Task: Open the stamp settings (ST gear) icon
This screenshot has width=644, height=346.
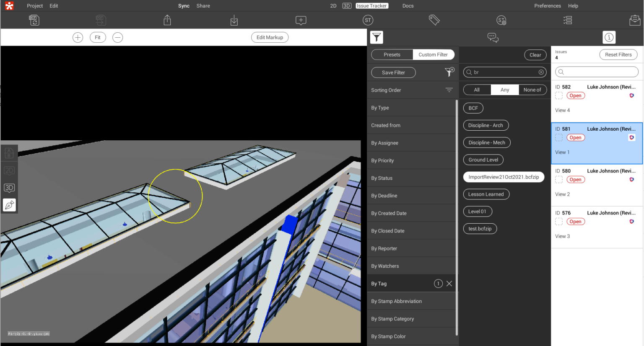Action: coord(501,20)
